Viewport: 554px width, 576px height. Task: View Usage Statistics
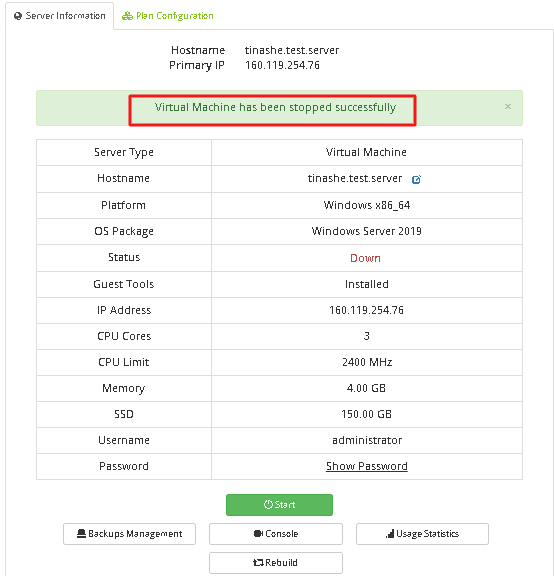(422, 534)
